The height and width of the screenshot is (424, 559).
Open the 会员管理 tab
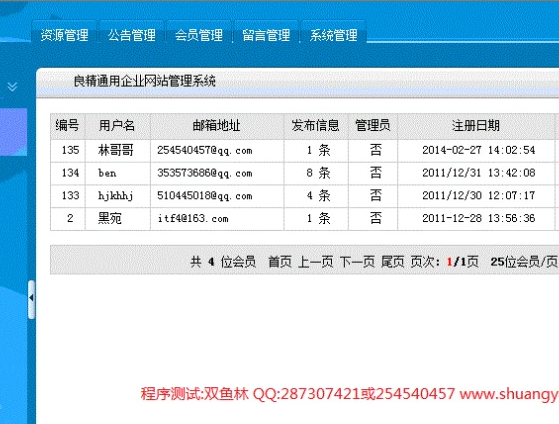coord(199,35)
